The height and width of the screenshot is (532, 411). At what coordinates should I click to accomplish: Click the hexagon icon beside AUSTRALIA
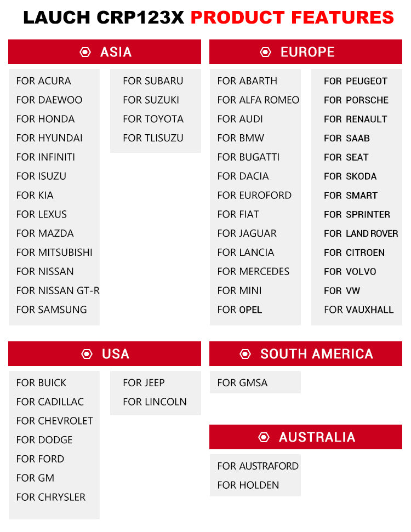(x=264, y=437)
